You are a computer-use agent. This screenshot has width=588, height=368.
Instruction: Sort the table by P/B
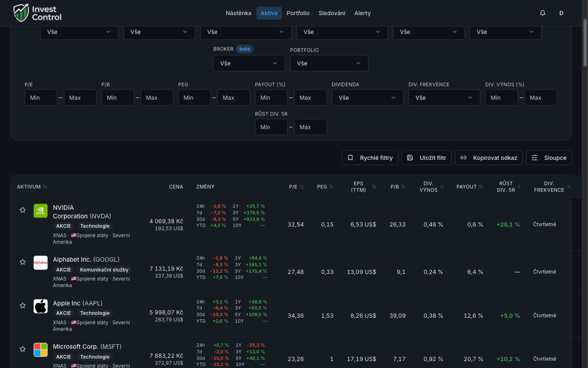coord(398,187)
